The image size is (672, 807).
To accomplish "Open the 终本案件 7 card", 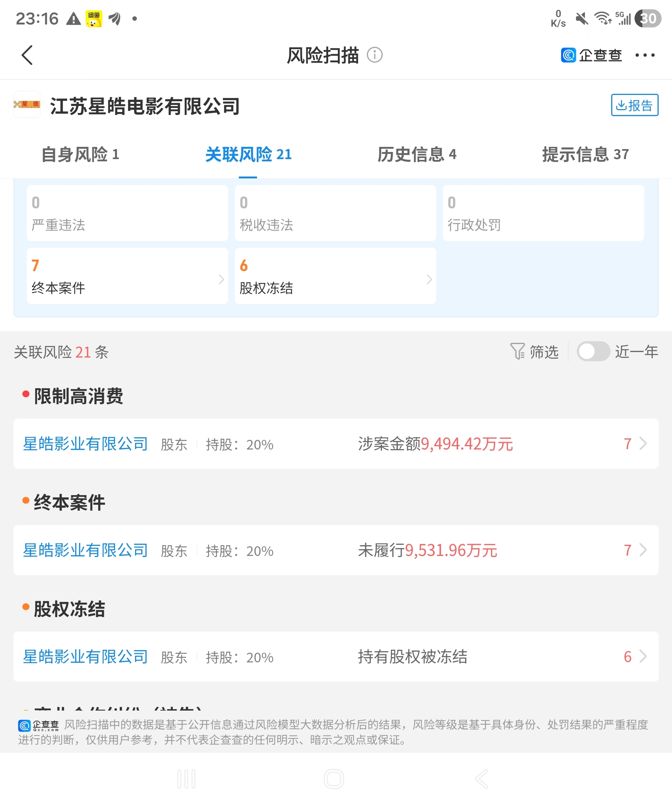I will pyautogui.click(x=128, y=276).
